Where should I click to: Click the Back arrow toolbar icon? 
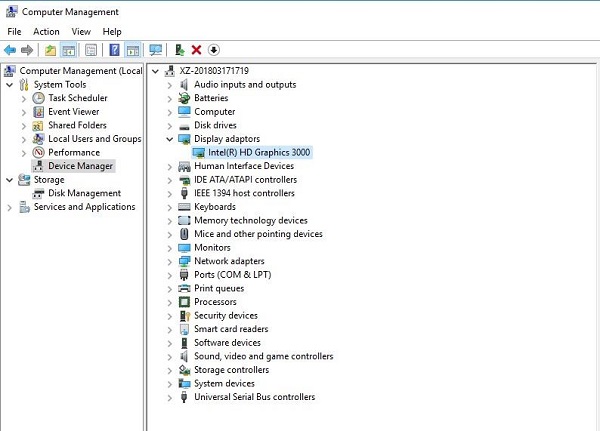point(10,50)
